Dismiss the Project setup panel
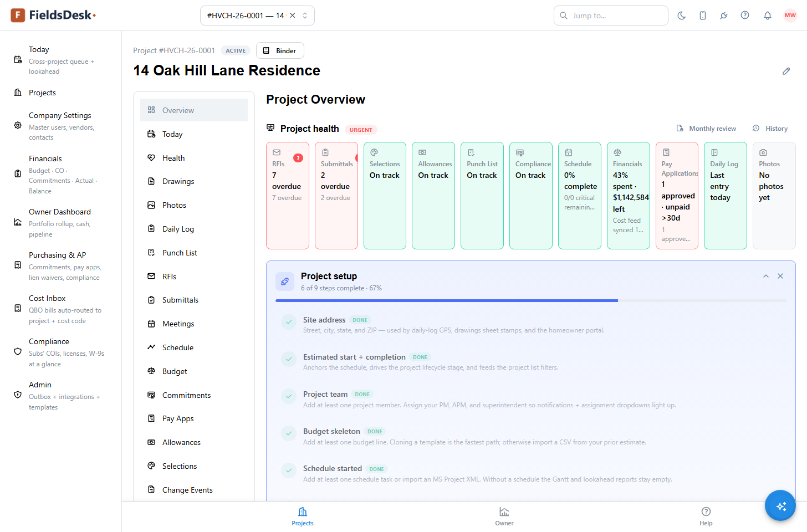Image resolution: width=807 pixels, height=532 pixels. [x=780, y=276]
